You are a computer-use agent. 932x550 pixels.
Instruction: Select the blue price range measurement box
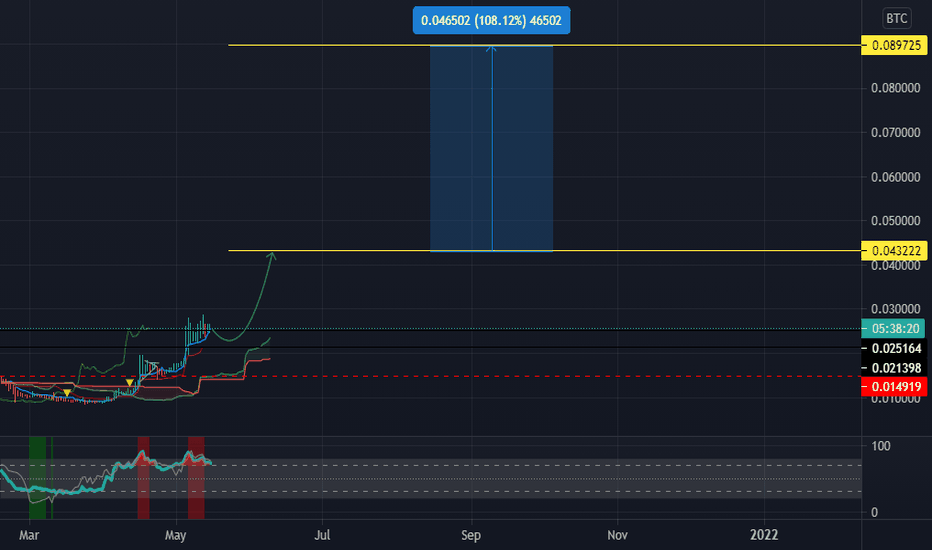492,149
